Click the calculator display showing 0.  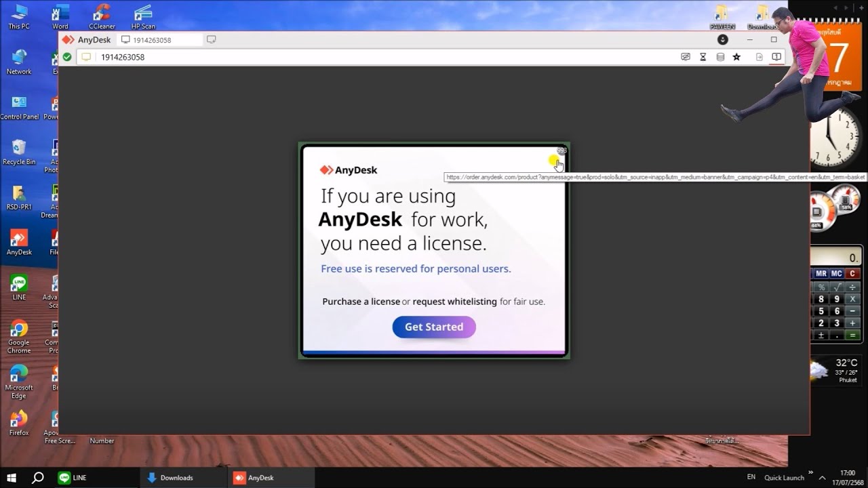coord(835,258)
